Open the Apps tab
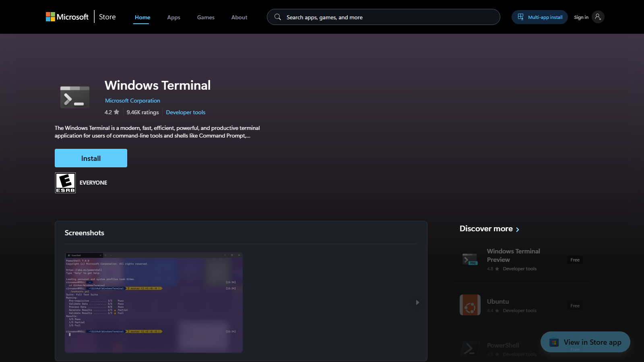 click(173, 17)
